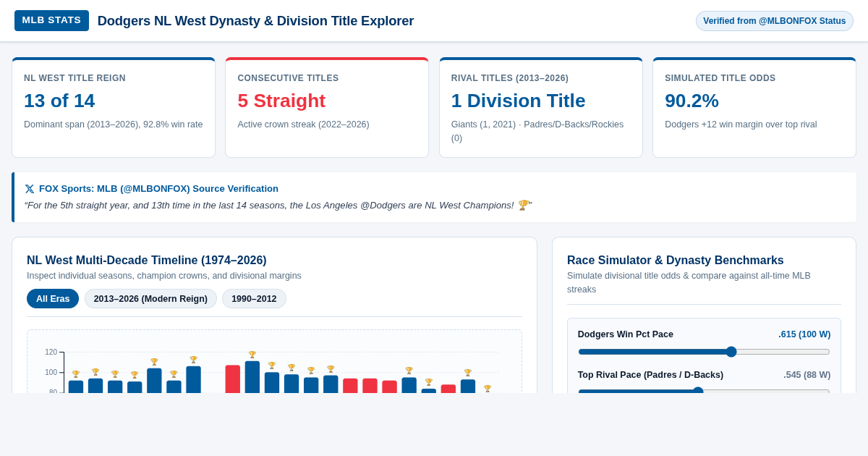Screen dimensions: 868x456
Task: Click "Dominant span (2013–2026), 92.8% win rate" text
Action: click(114, 124)
